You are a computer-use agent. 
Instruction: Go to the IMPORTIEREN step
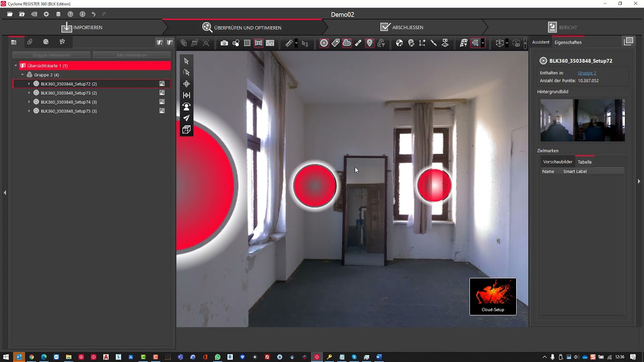(82, 27)
